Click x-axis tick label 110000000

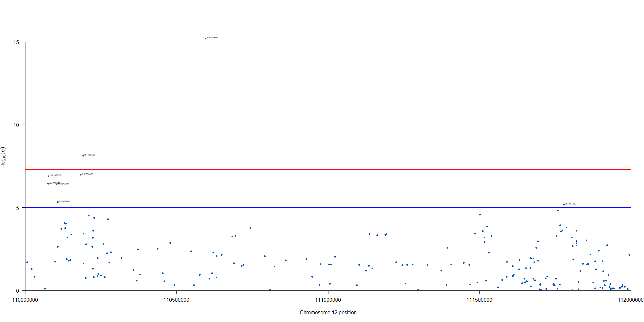[25, 300]
